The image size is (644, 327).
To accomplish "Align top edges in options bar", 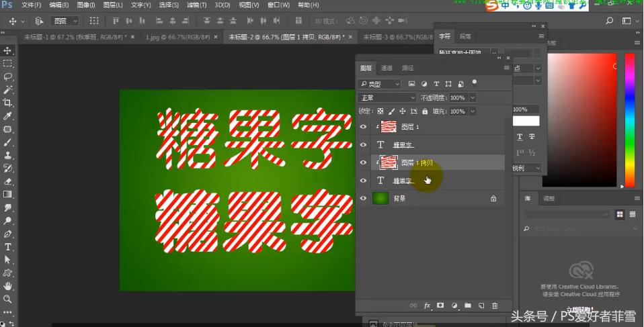I will pos(116,21).
